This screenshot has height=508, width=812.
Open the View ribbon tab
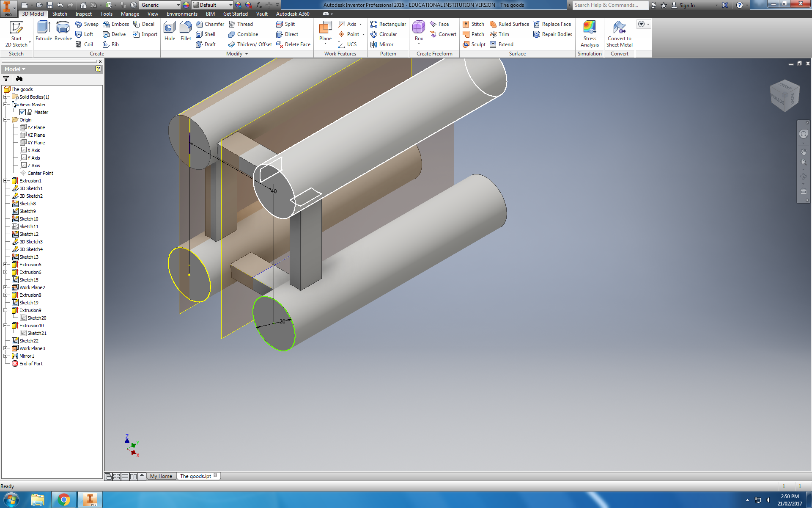click(x=153, y=14)
